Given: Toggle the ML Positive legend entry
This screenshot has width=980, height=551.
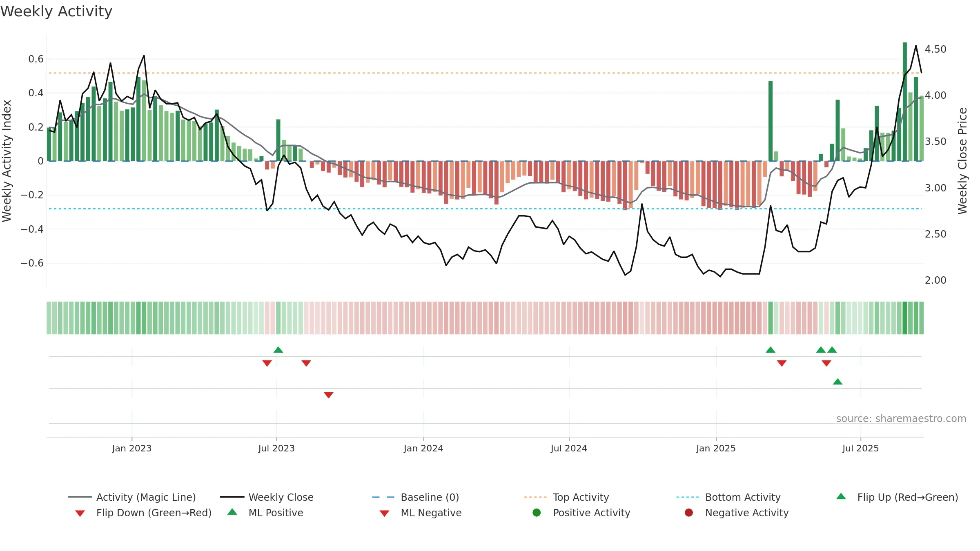Looking at the screenshot, I should coord(265,513).
